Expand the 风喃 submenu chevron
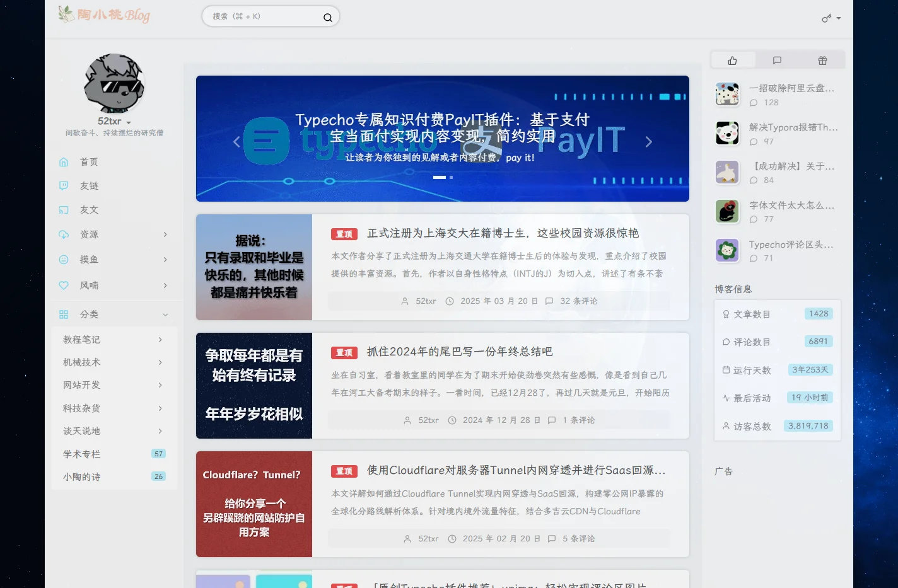Viewport: 898px width, 588px height. [165, 285]
